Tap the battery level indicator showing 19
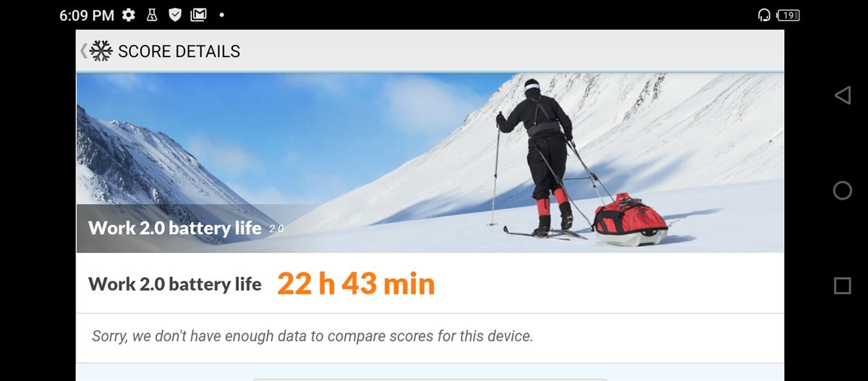Viewport: 868px width, 381px height. point(788,14)
